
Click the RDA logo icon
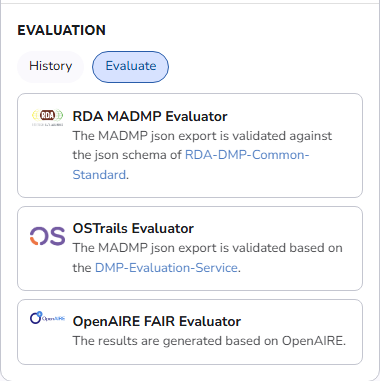click(x=47, y=117)
